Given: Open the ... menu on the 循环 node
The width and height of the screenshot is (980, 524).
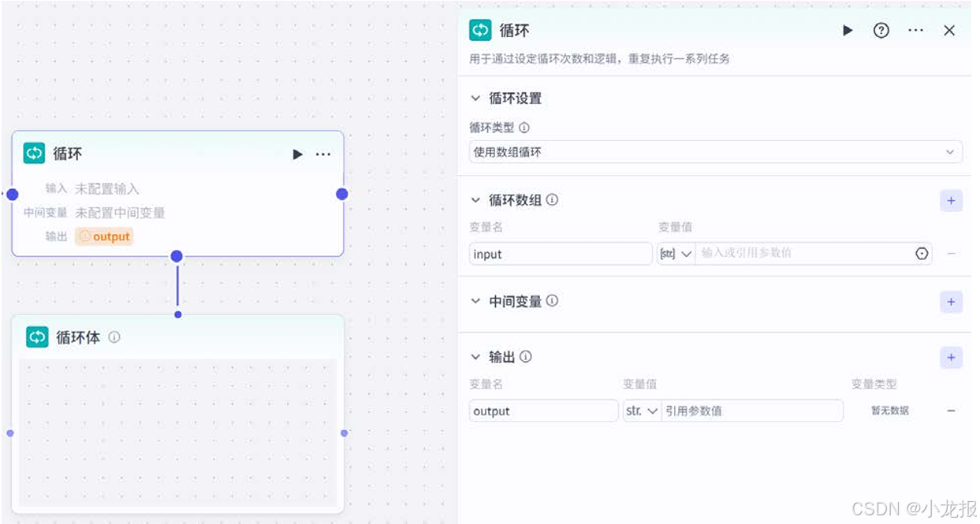Looking at the screenshot, I should click(x=323, y=154).
